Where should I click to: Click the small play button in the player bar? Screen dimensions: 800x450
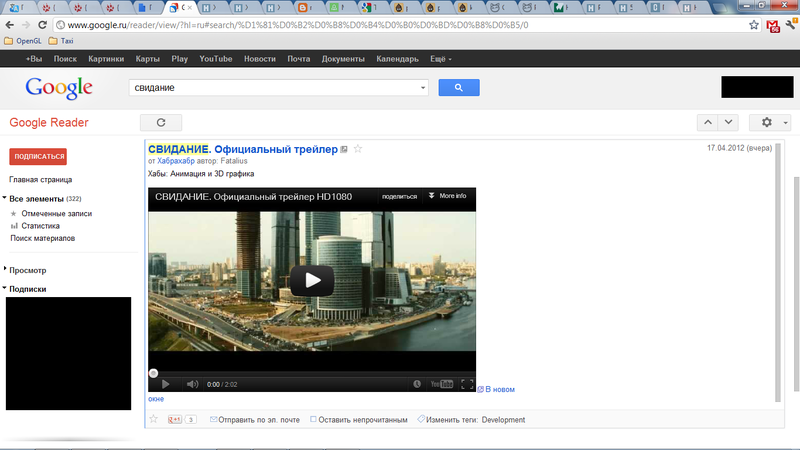[x=165, y=384]
